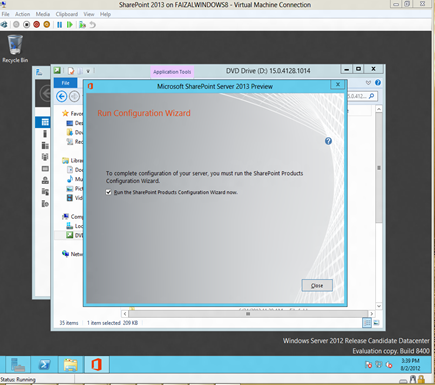Click the Server Manager Dashboard sidebar icon
The height and width of the screenshot is (385, 435).
tap(45, 122)
